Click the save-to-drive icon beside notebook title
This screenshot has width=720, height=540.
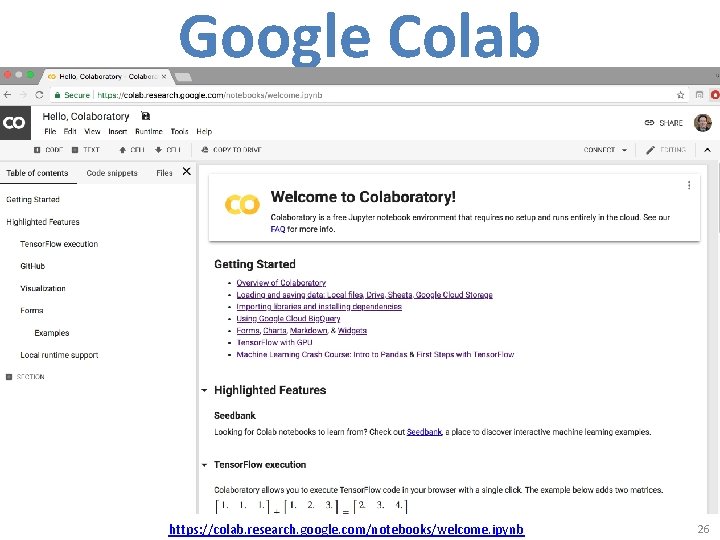click(x=145, y=116)
